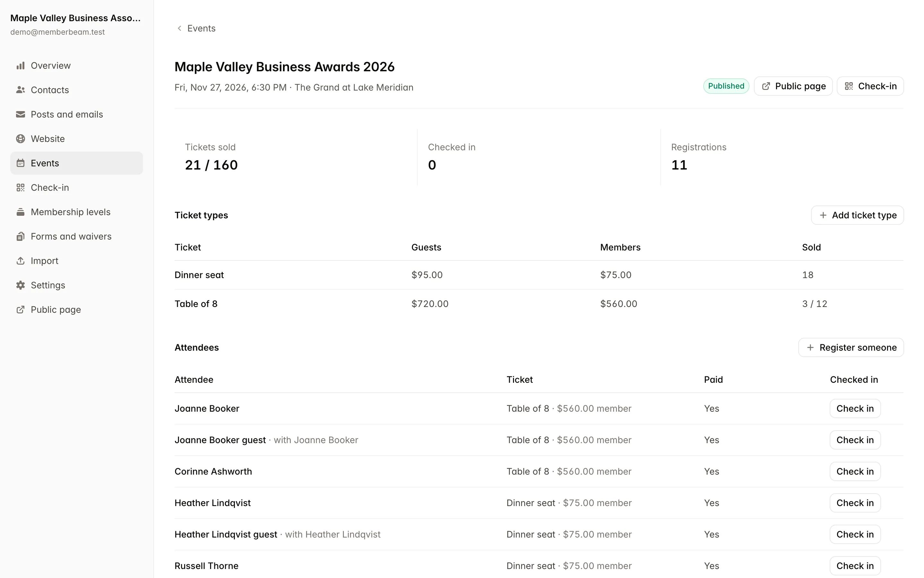Check in Joanne Booker

855,409
